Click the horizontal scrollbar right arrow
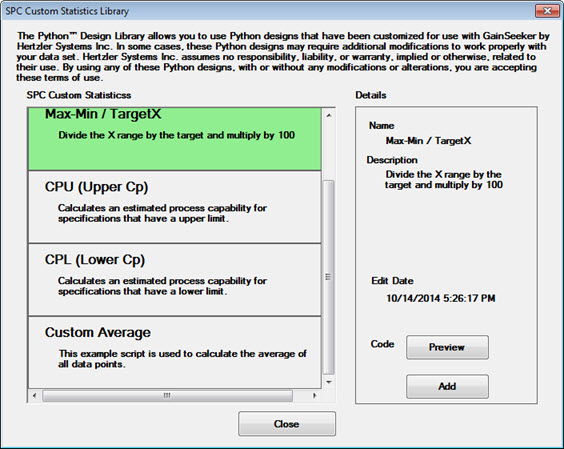The width and height of the screenshot is (564, 449). 315,396
